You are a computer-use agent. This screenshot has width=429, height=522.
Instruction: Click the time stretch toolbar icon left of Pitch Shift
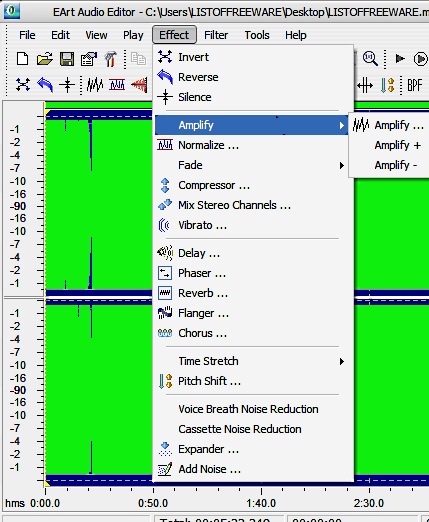click(x=365, y=85)
